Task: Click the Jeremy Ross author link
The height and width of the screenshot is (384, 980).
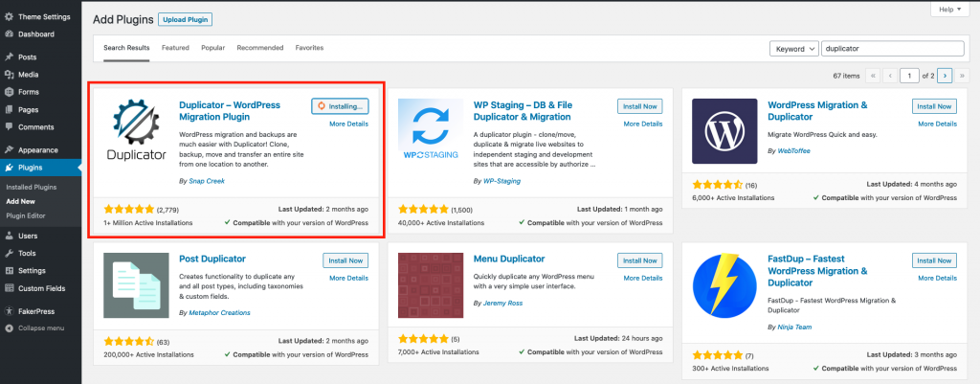Action: click(x=502, y=303)
